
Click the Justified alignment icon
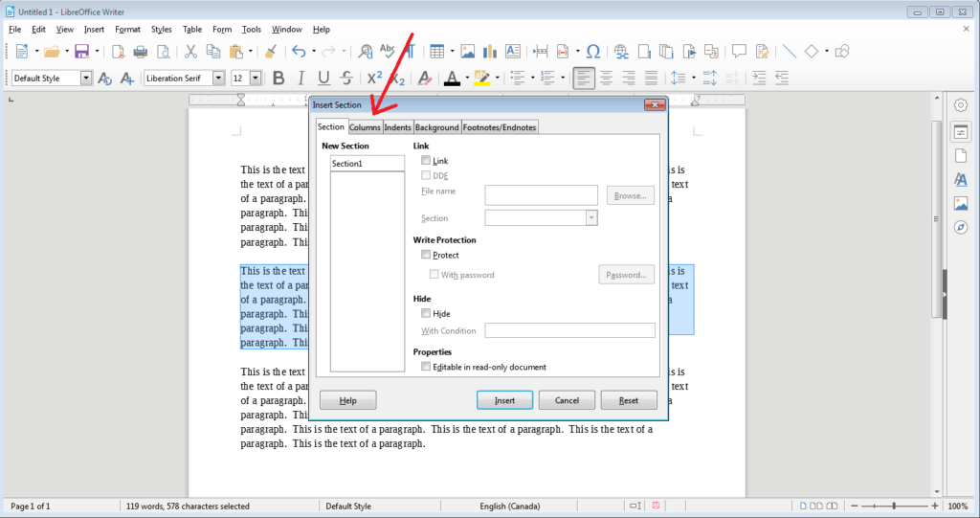click(x=651, y=79)
